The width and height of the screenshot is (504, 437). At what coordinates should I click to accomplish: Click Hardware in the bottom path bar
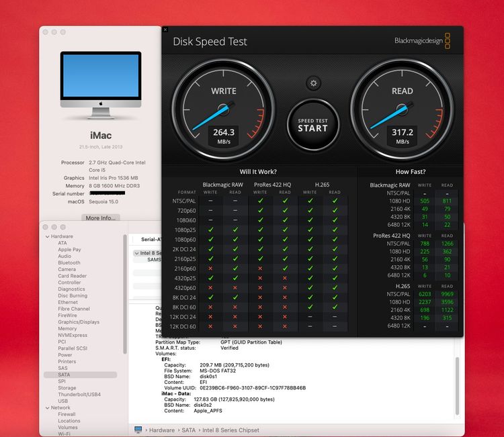162,430
